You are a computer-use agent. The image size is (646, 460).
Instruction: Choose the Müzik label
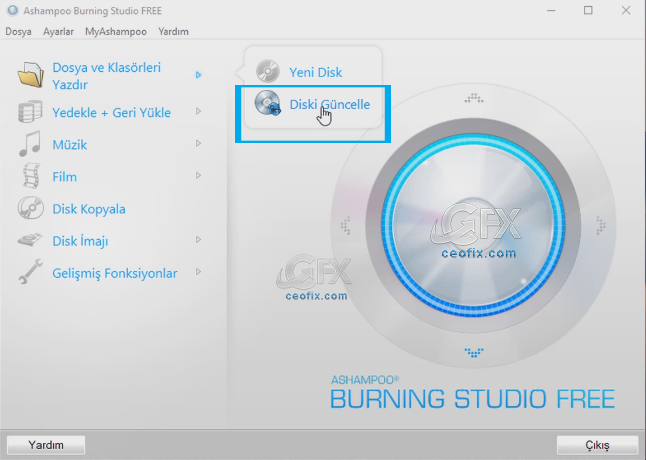tap(70, 145)
